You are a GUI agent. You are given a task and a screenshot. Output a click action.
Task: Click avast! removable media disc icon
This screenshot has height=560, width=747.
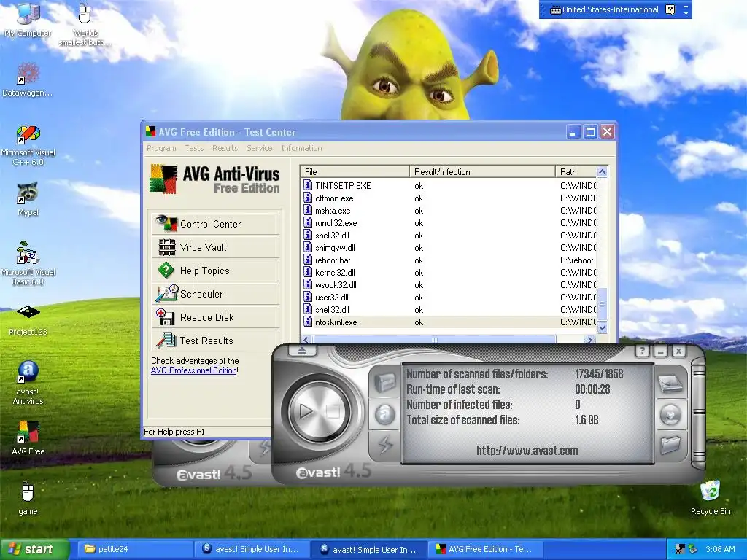click(671, 415)
